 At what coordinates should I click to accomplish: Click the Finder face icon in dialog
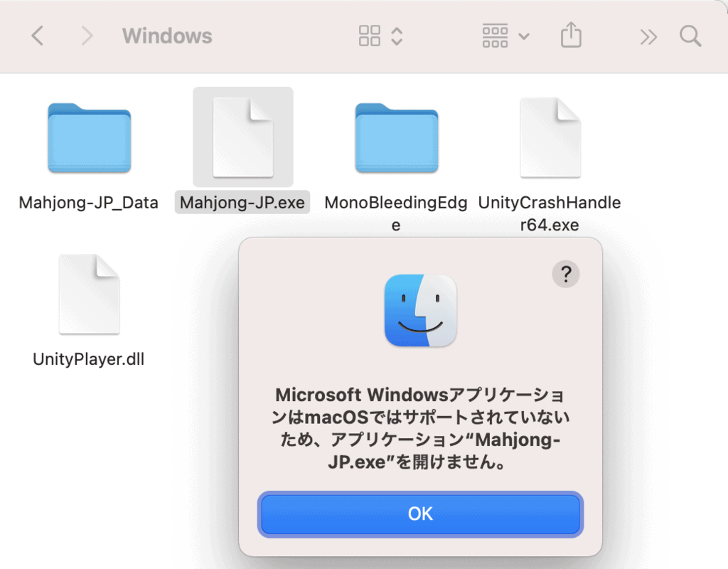421,310
